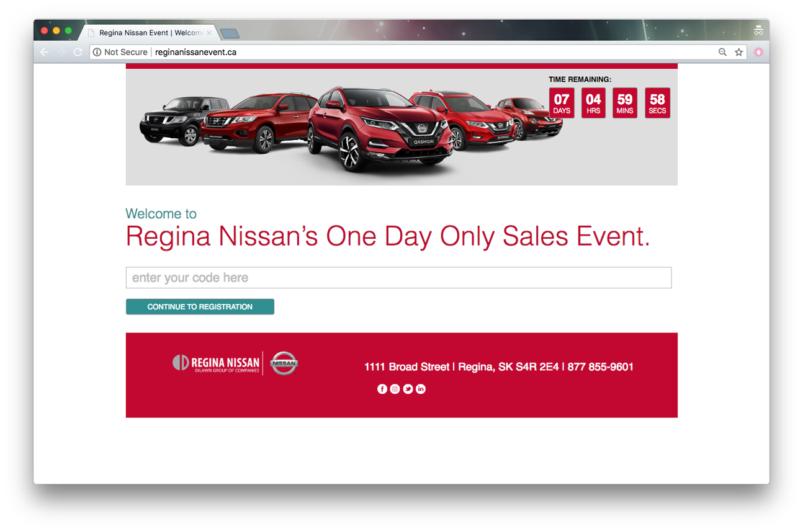Open the Instagram icon in footer
803x532 pixels.
coord(395,389)
